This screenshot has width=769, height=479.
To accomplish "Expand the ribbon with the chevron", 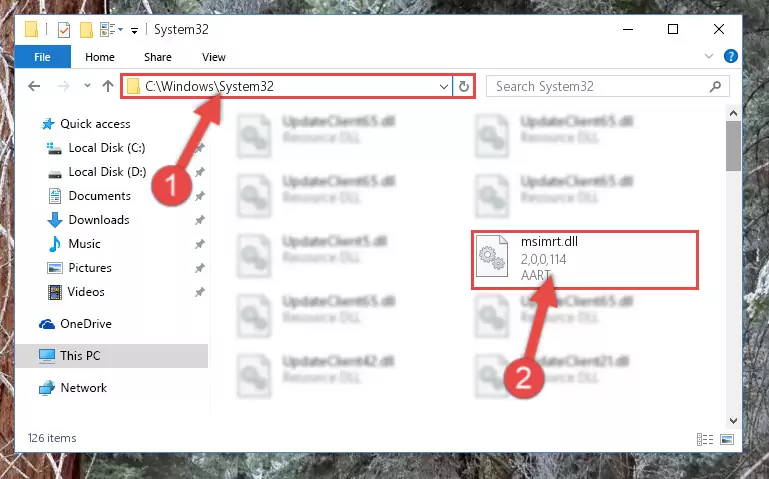I will [x=709, y=56].
